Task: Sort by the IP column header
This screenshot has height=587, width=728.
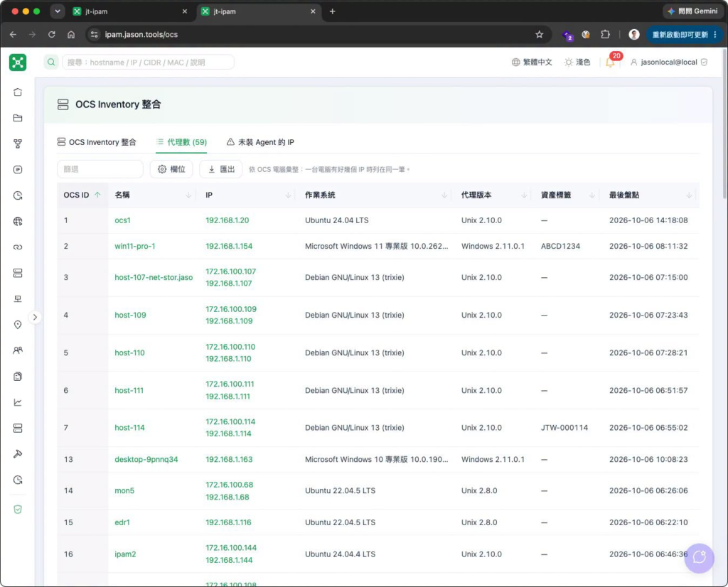Action: [x=248, y=195]
